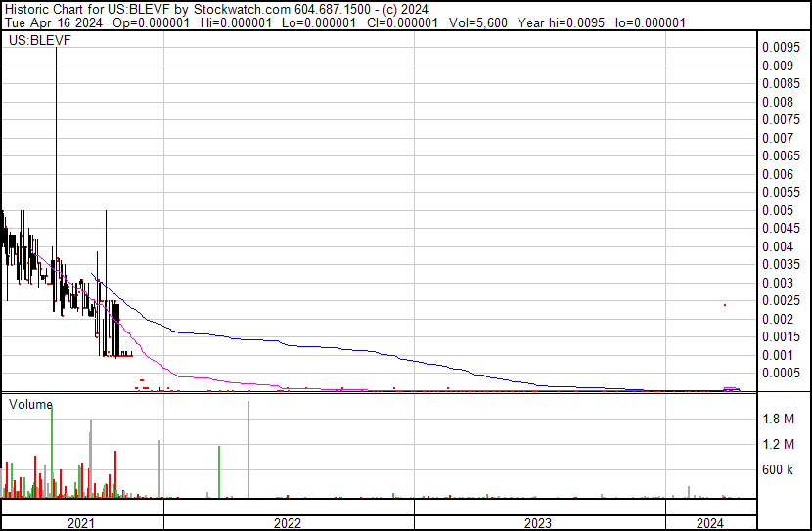Click the 2023 year label on timeline
The width and height of the screenshot is (812, 531).
(538, 523)
